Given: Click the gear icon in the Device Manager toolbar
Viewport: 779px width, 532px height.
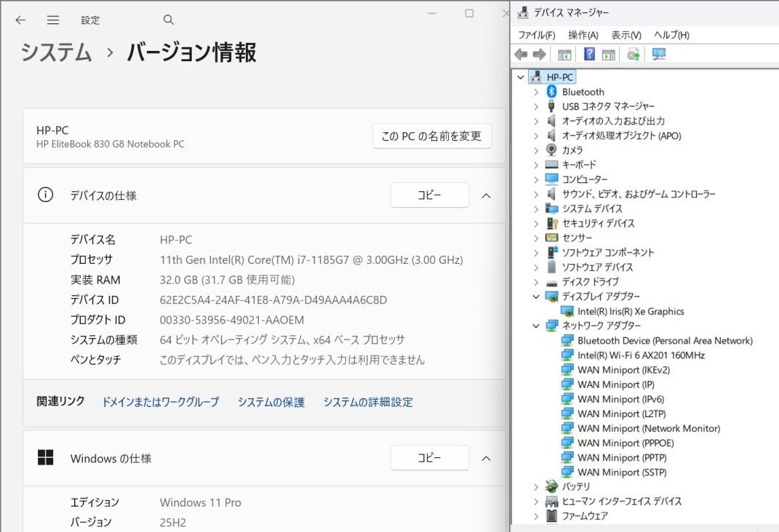Looking at the screenshot, I should (x=634, y=54).
